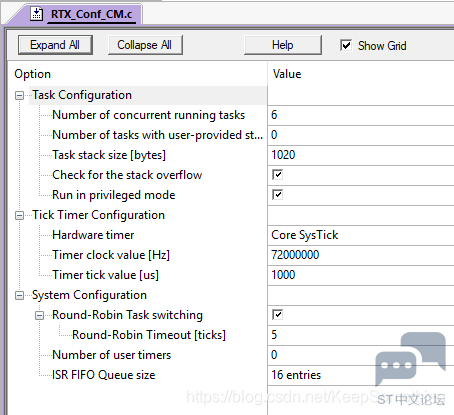Edit the Task stack size value field
The image size is (454, 415).
coord(361,155)
